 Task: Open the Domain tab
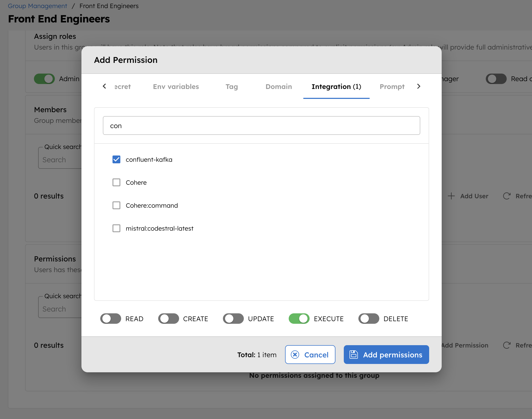tap(279, 87)
